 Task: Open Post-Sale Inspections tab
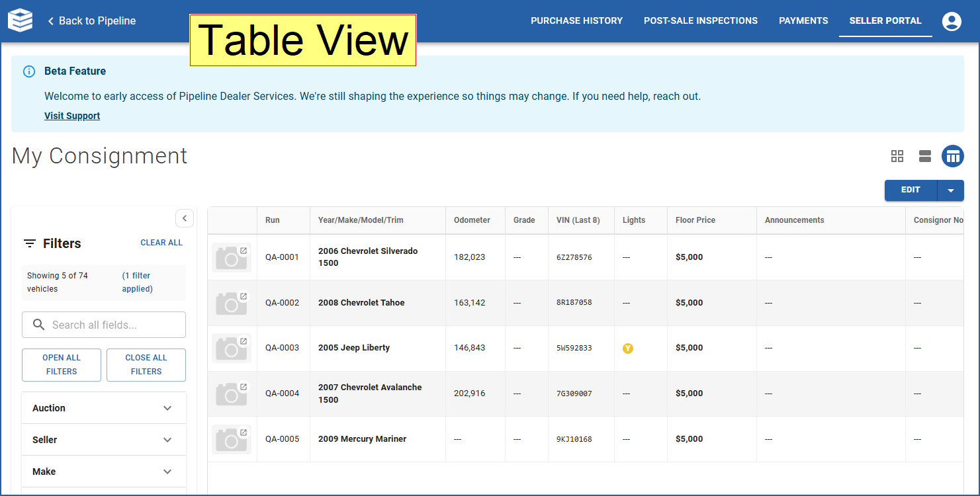click(701, 21)
